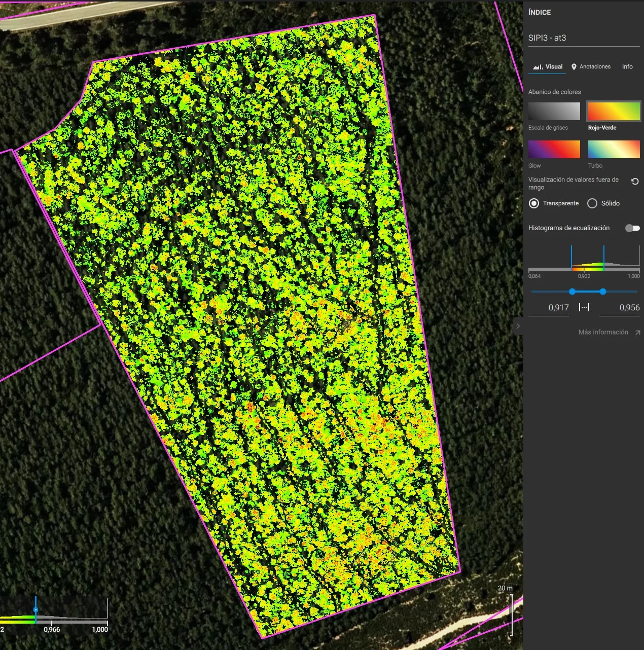Viewport: 644px width, 650px height.
Task: Apply the Turbo color ramp
Action: click(614, 150)
